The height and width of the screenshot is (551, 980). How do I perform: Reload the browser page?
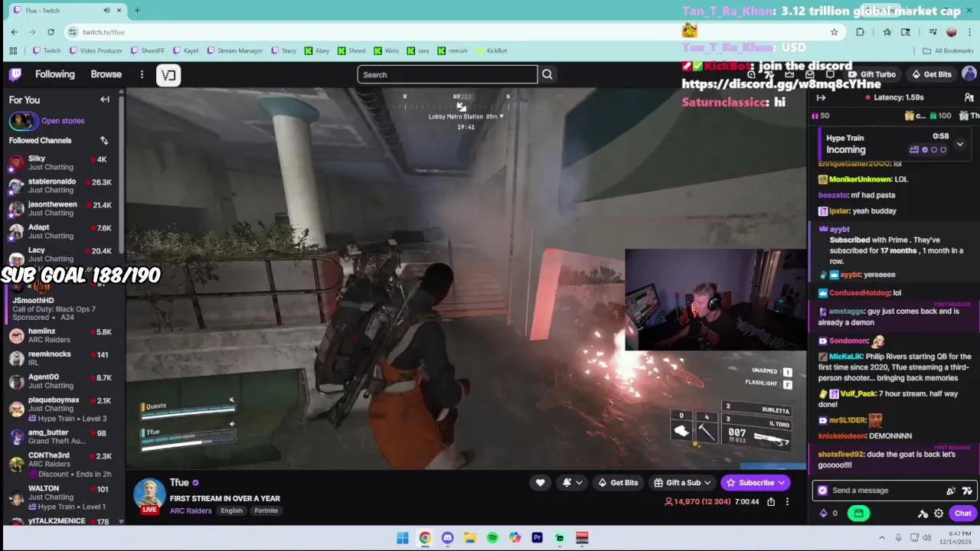point(51,32)
